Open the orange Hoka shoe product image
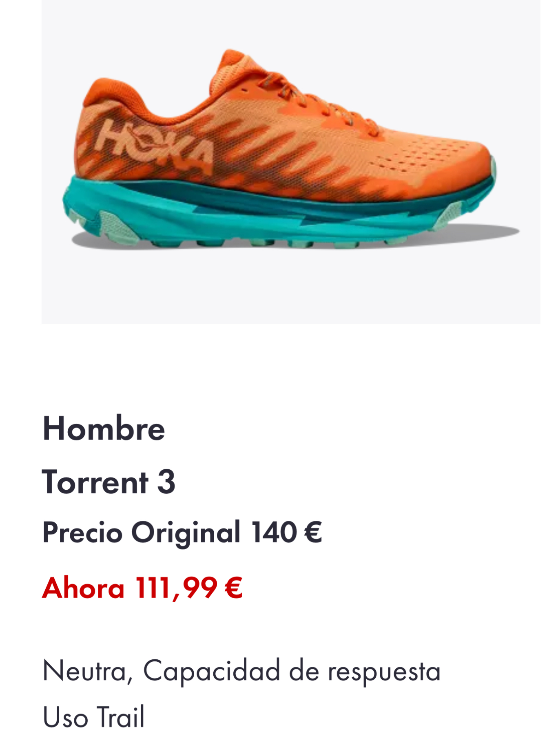The height and width of the screenshot is (756, 547). pos(291,162)
